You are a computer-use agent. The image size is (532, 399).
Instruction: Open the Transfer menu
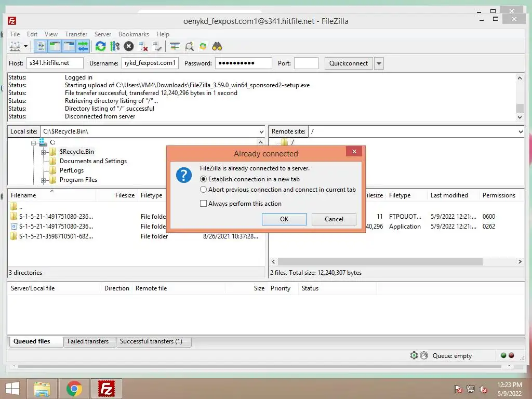pyautogui.click(x=76, y=34)
